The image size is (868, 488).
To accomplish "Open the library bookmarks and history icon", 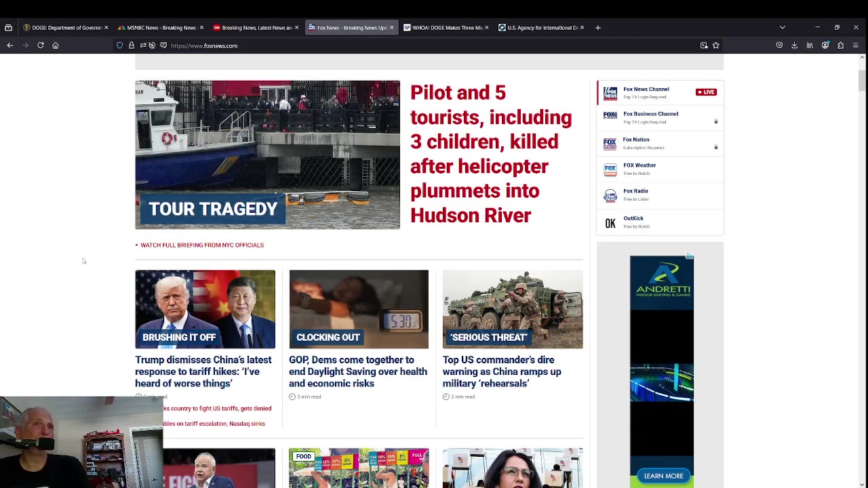I will coord(810,45).
